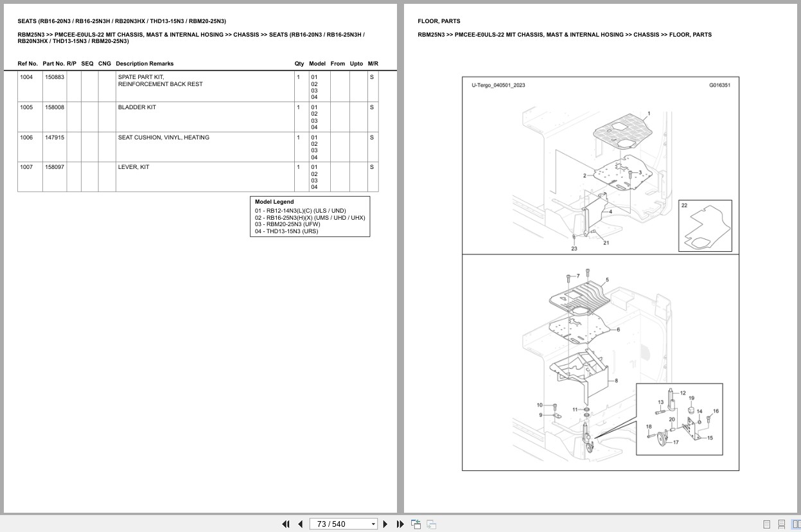801x532 pixels.
Task: Click callout number 12 in detail inset
Action: (683, 393)
